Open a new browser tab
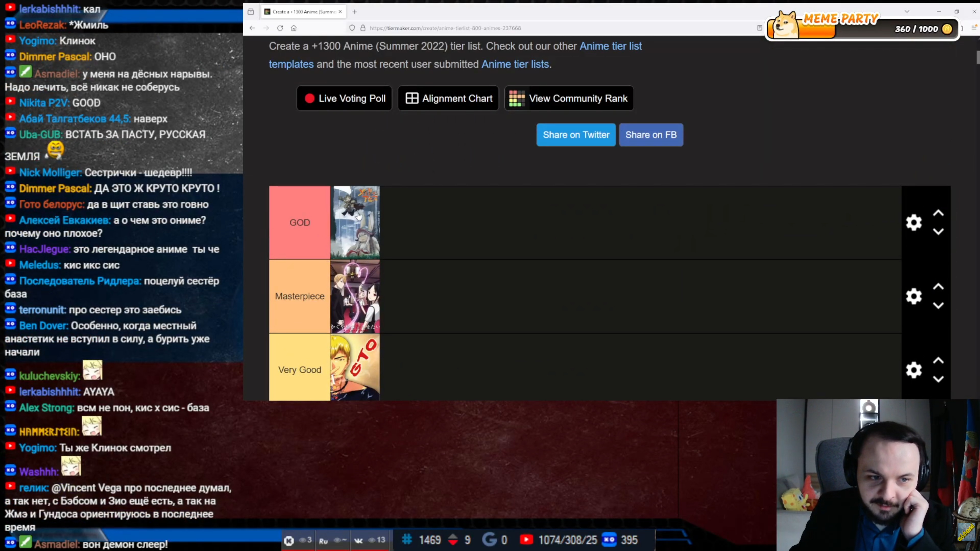This screenshot has height=551, width=980. click(355, 12)
